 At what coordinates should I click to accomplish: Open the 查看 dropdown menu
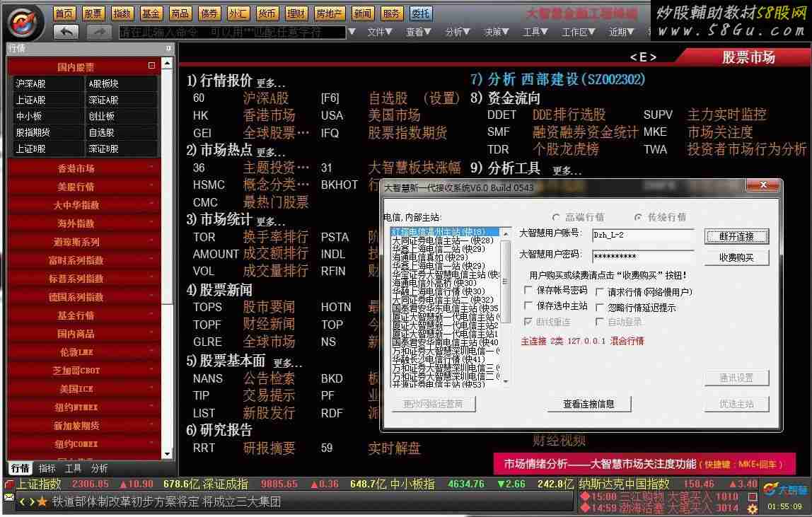[419, 32]
